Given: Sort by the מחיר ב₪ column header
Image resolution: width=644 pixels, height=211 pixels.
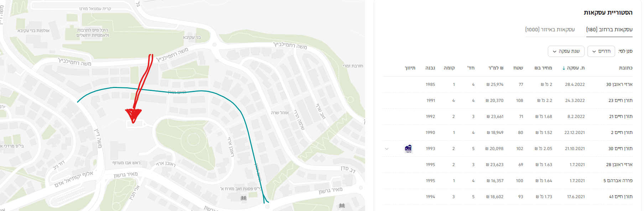Looking at the screenshot, I should (x=543, y=68).
